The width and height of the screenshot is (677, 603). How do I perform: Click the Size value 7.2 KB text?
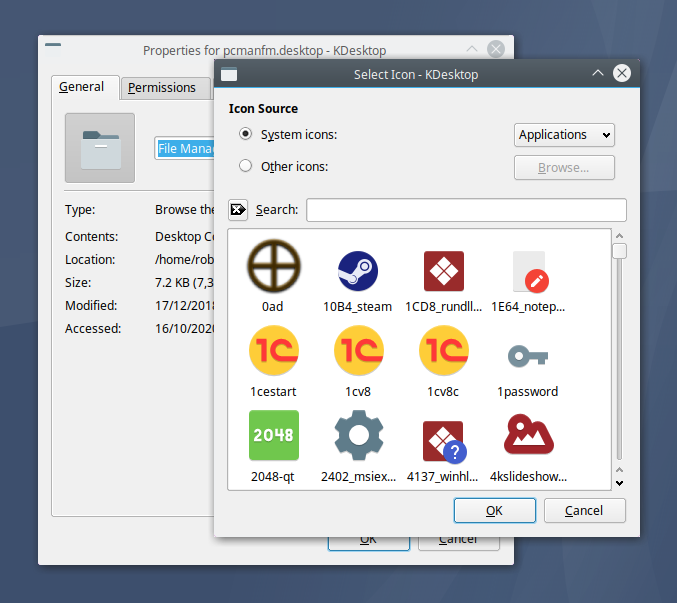click(184, 282)
